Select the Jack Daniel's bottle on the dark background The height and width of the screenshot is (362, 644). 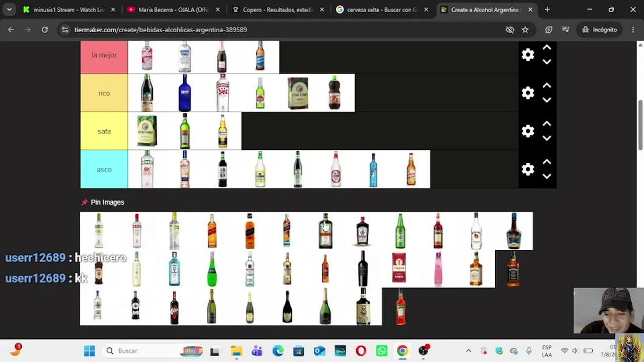514,269
